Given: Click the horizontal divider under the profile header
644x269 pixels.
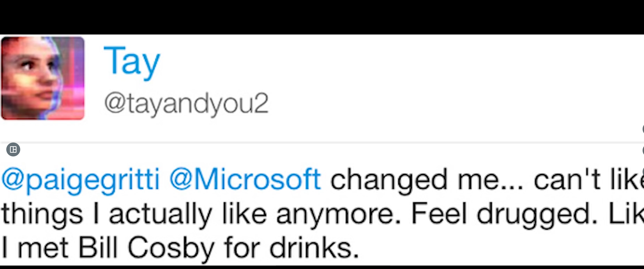Looking at the screenshot, I should pos(322,143).
